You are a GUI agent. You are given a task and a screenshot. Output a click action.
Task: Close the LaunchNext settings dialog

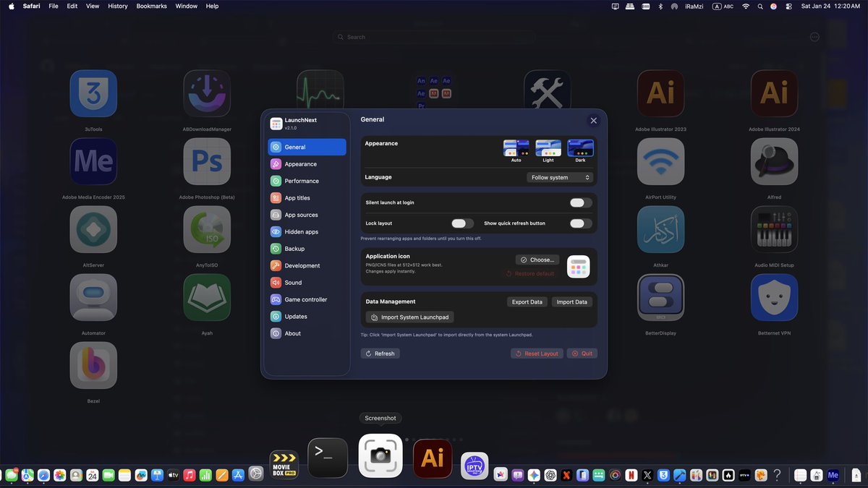594,121
